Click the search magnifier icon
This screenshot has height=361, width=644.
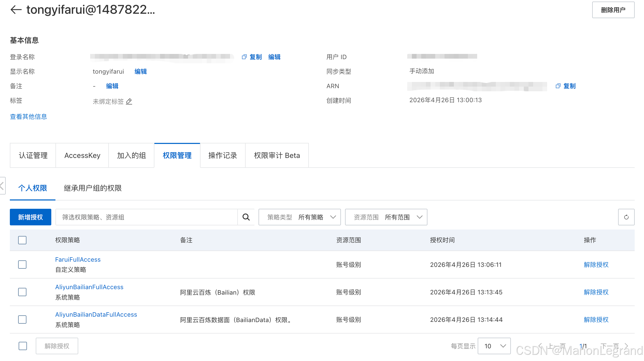[x=246, y=217]
